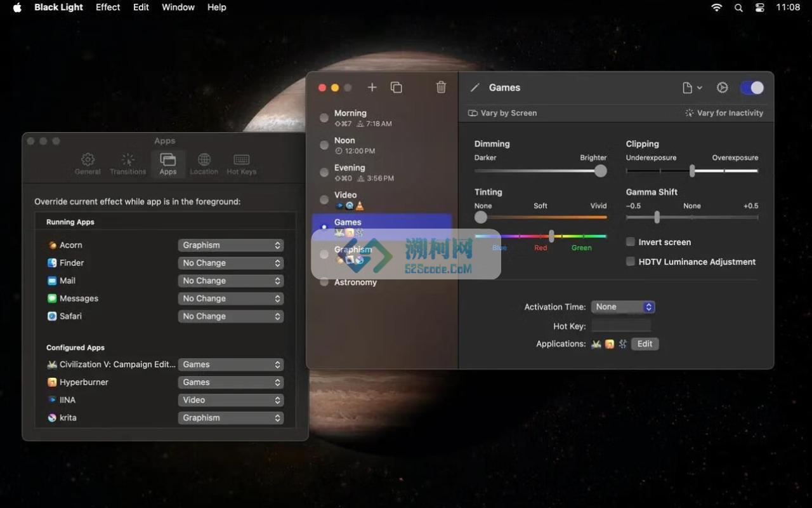The width and height of the screenshot is (812, 508).
Task: Click the IINA app icon in Configured Apps
Action: tap(52, 400)
